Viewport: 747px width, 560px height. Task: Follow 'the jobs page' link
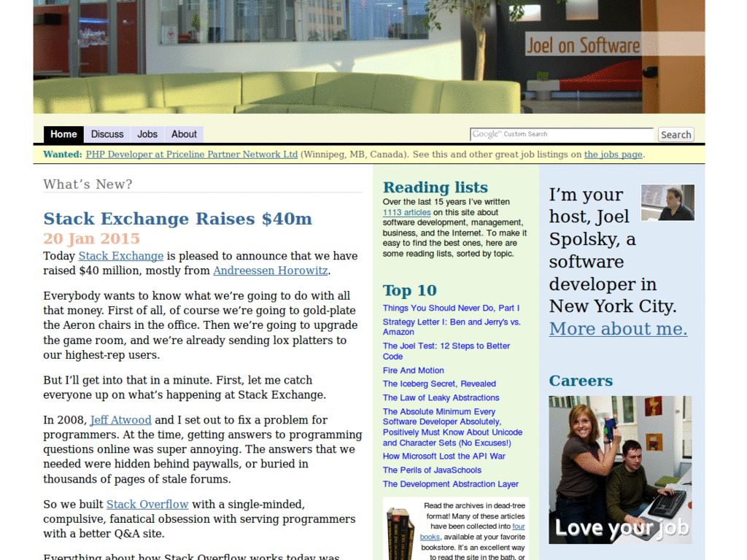click(x=613, y=155)
